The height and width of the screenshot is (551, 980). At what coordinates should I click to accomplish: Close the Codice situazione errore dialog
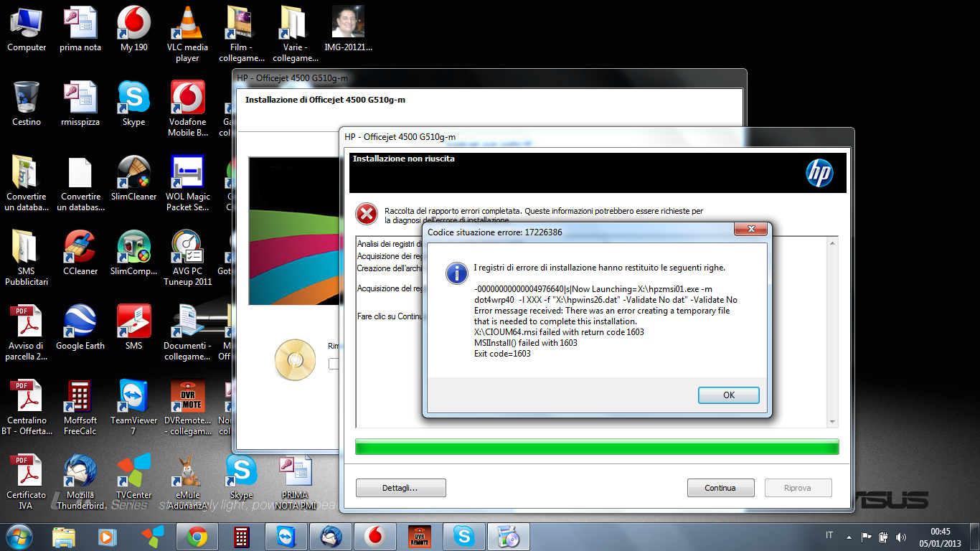pos(752,230)
